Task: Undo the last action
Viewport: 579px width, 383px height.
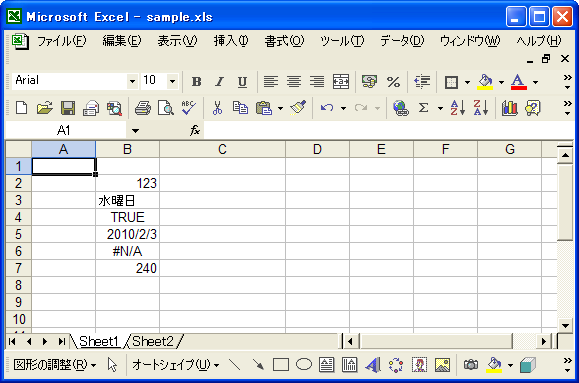Action: [x=327, y=108]
